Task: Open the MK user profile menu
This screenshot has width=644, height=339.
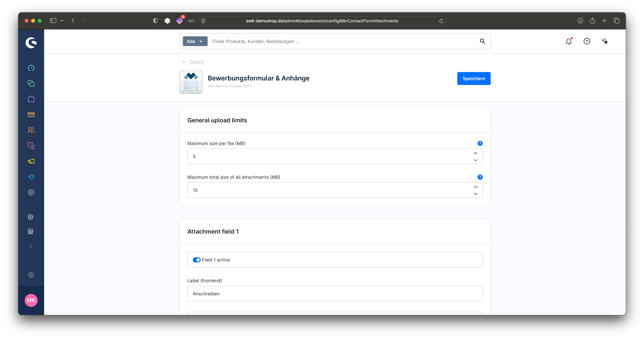Action: pos(31,300)
